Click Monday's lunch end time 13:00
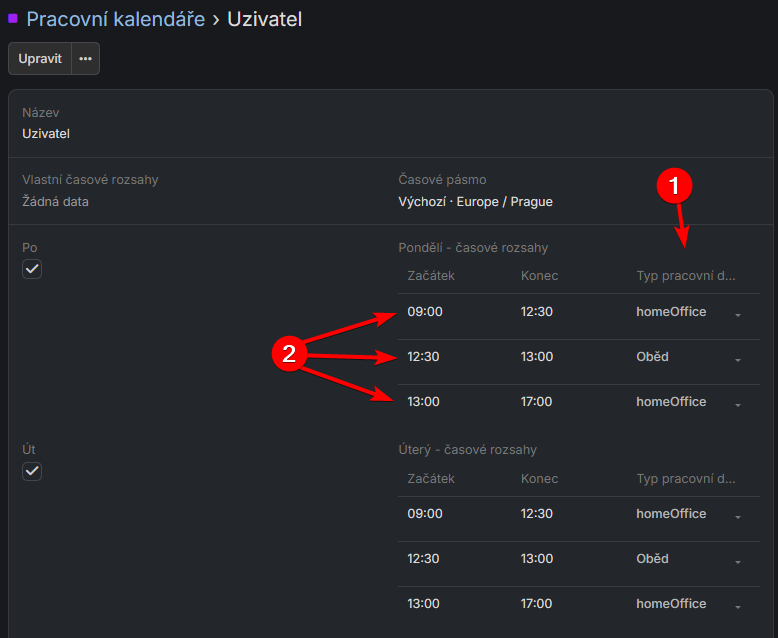The image size is (778, 638). (x=536, y=357)
